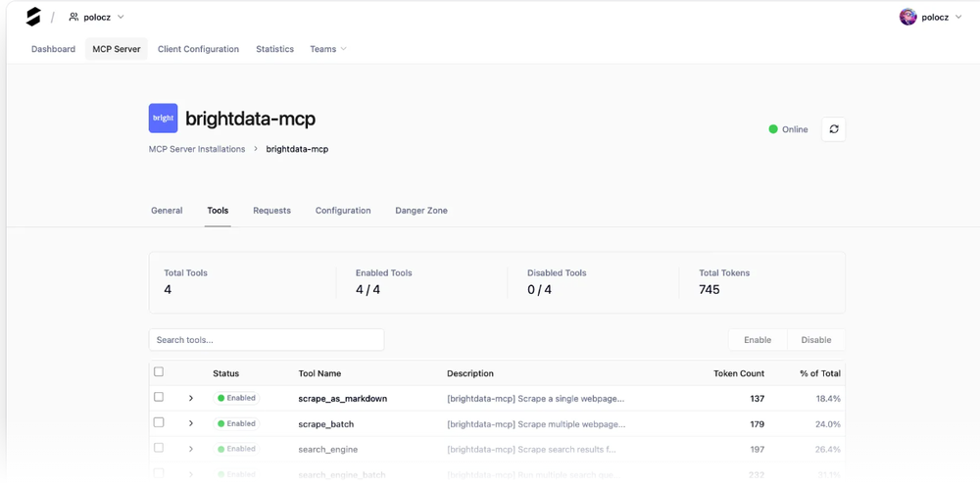Switch to the Tools tab
The height and width of the screenshot is (488, 980).
click(218, 211)
